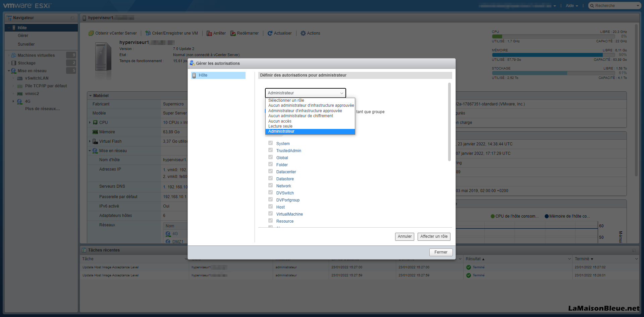Open the Surveiller item in navigator
644x317 pixels.
pyautogui.click(x=26, y=44)
